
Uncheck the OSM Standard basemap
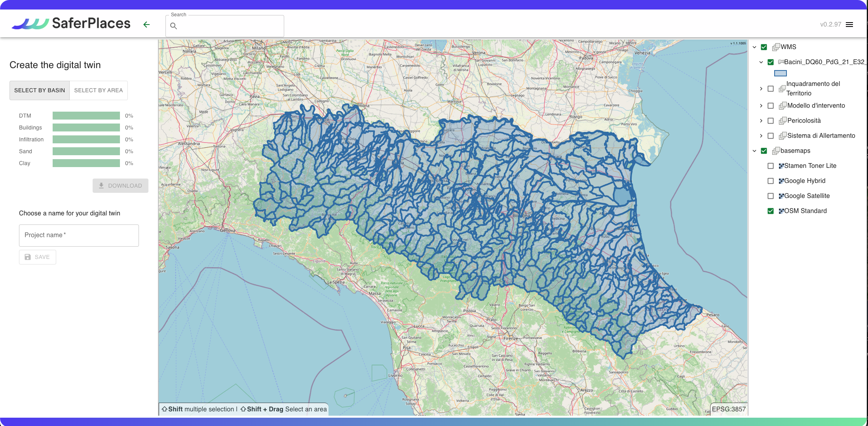(x=771, y=211)
